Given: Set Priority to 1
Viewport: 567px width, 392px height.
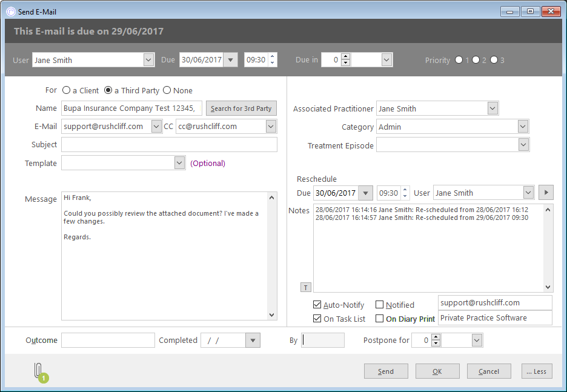Looking at the screenshot, I should click(459, 59).
